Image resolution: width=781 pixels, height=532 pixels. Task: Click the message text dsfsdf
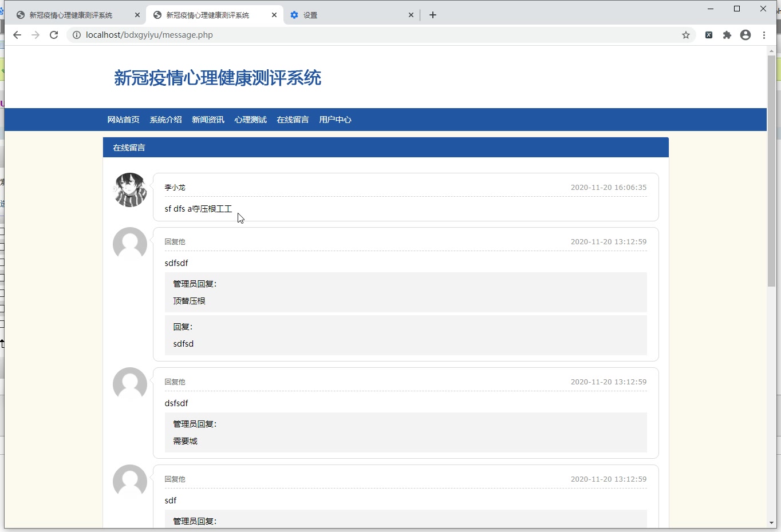(176, 403)
